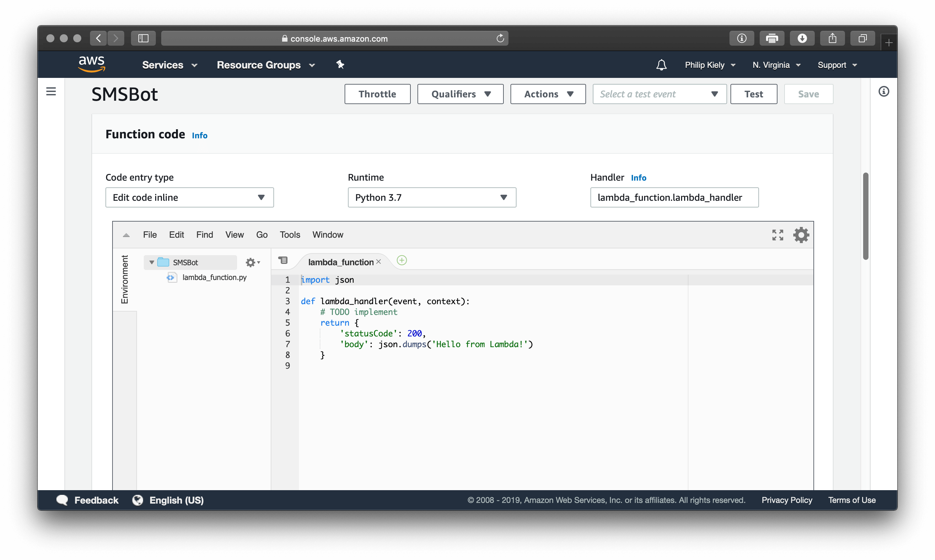Click the page vertical scrollbar
This screenshot has height=560, width=935.
(865, 216)
